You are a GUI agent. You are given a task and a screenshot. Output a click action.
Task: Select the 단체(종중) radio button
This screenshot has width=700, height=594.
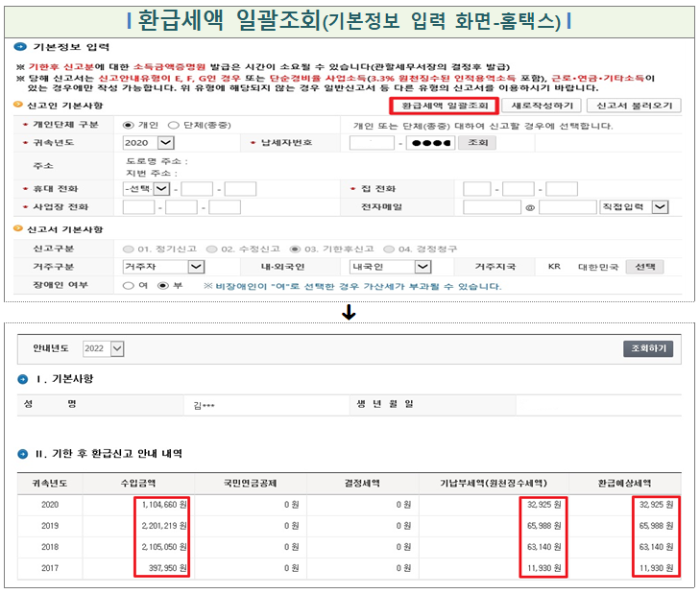(x=173, y=125)
